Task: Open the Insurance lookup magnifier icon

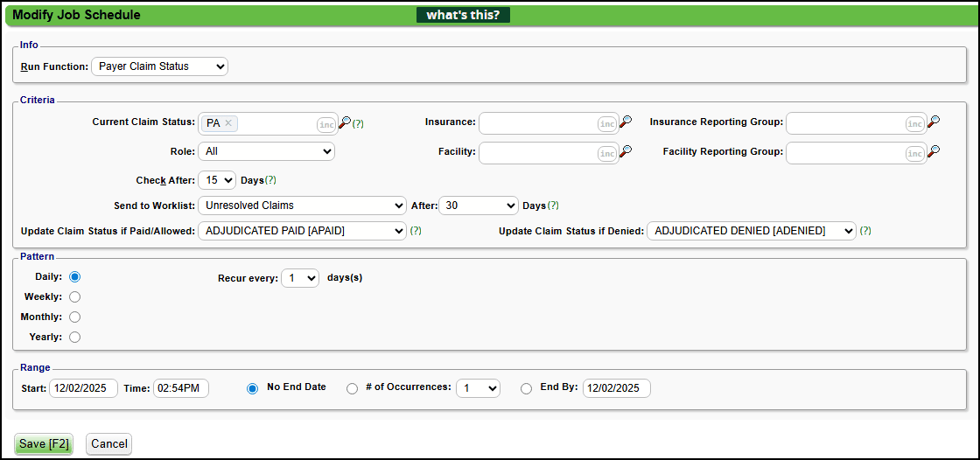Action: point(625,123)
